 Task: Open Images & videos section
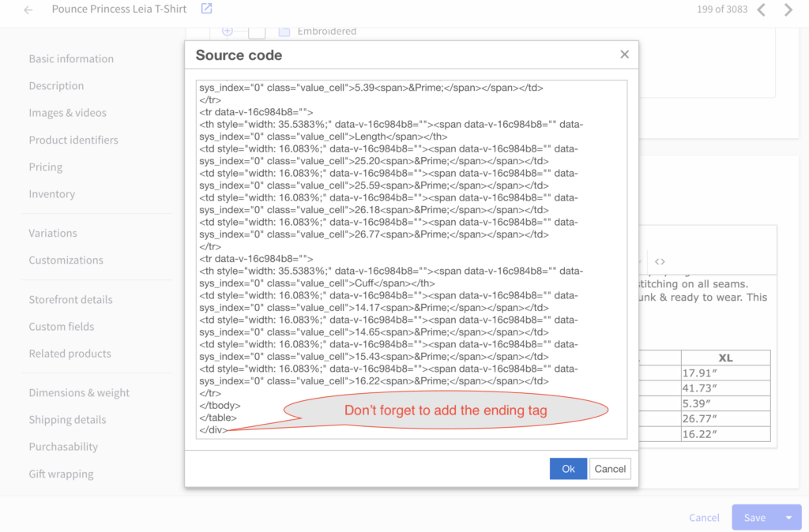point(68,113)
